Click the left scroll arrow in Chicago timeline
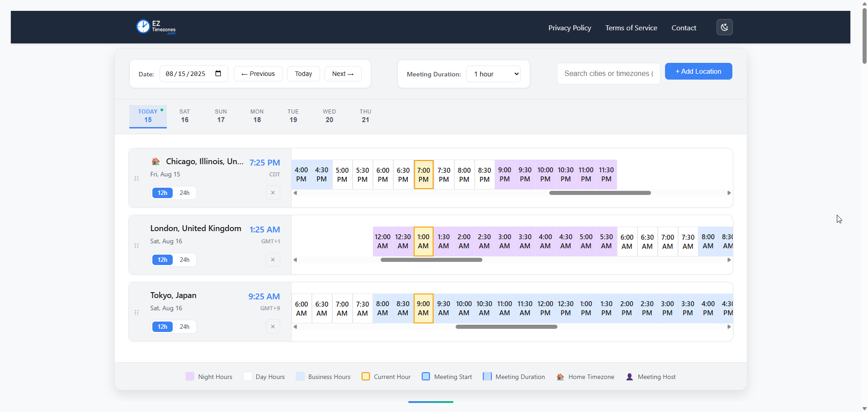This screenshot has height=412, width=868. [x=295, y=193]
